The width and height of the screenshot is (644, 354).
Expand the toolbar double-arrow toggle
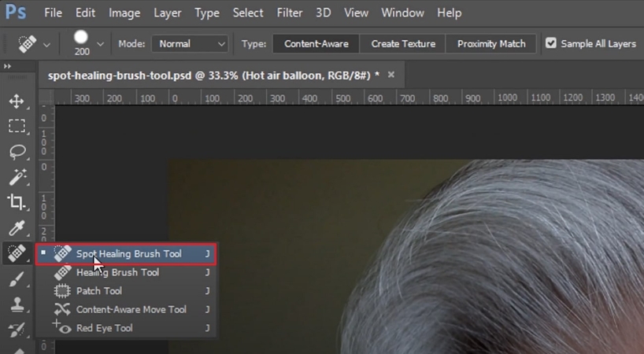point(7,66)
